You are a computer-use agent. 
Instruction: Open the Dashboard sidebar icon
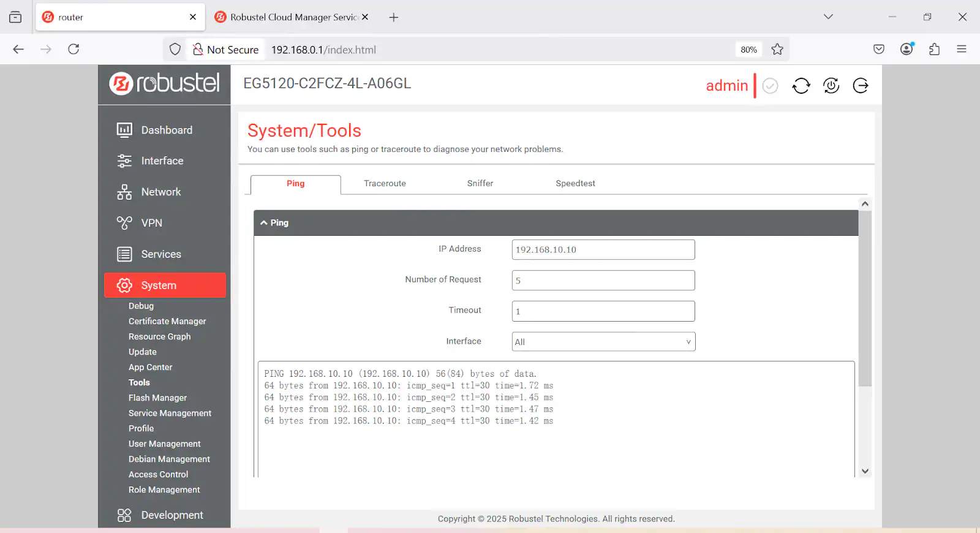pos(124,130)
